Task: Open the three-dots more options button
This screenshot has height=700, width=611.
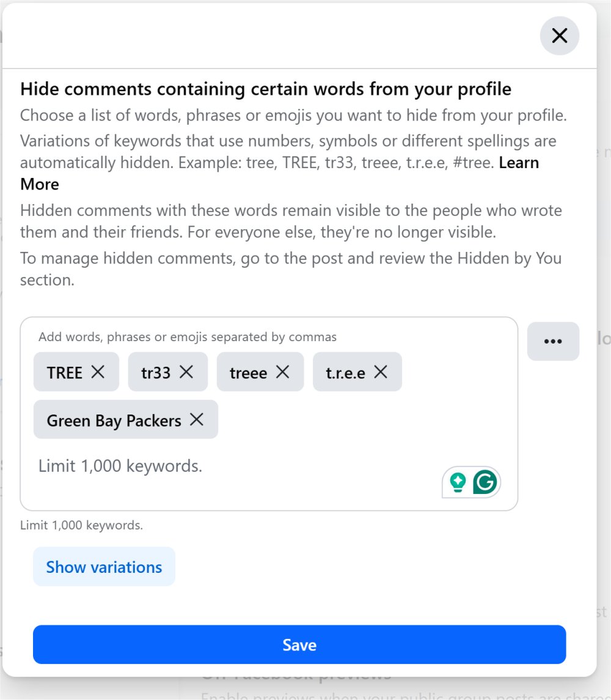Action: click(553, 341)
